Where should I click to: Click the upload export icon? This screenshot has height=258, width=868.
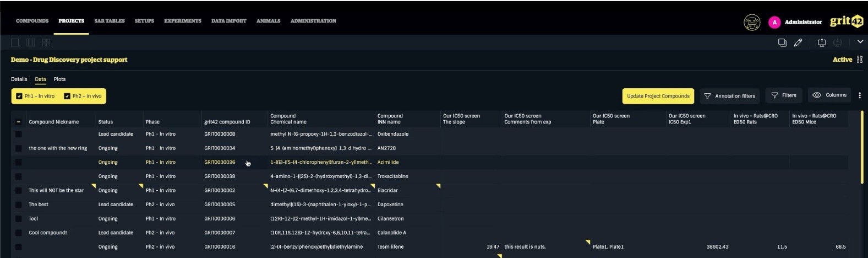point(822,42)
